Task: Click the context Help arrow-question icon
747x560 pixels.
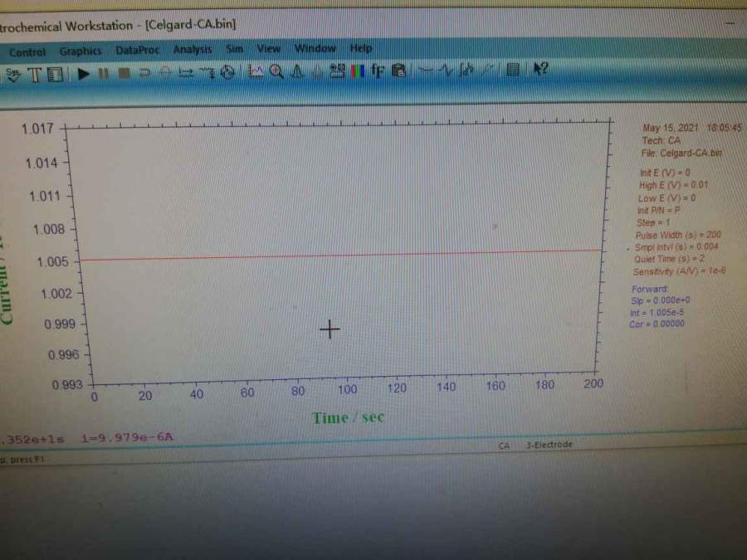Action: pyautogui.click(x=540, y=71)
